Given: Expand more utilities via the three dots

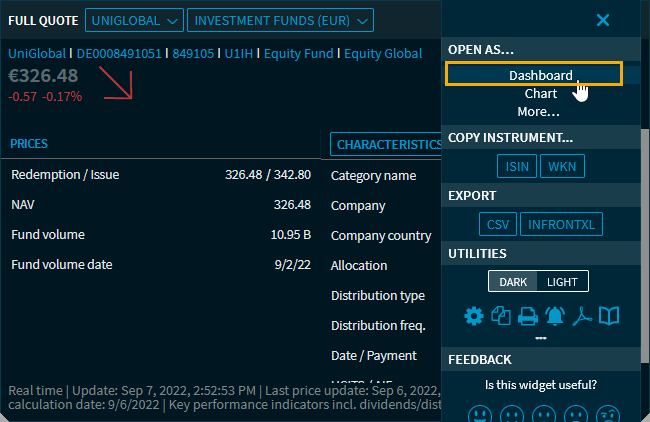Looking at the screenshot, I should tap(541, 338).
